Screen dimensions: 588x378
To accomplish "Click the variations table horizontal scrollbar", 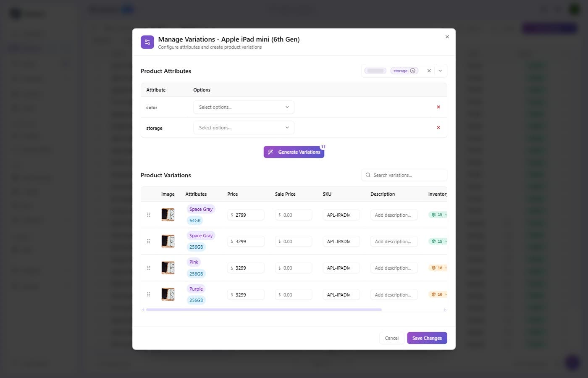I will click(264, 310).
